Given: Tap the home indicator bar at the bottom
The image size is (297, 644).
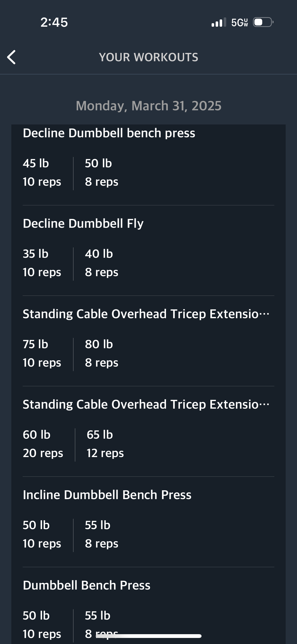Looking at the screenshot, I should coord(149,636).
